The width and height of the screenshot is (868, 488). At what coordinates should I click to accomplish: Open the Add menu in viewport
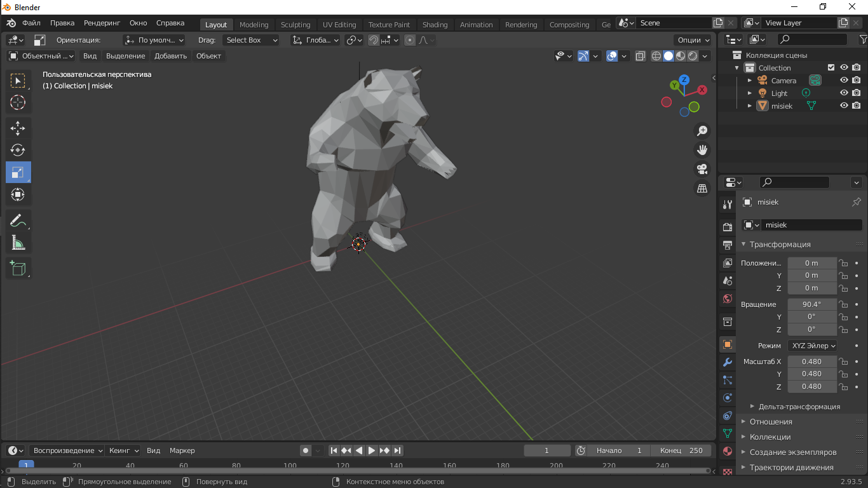click(170, 56)
